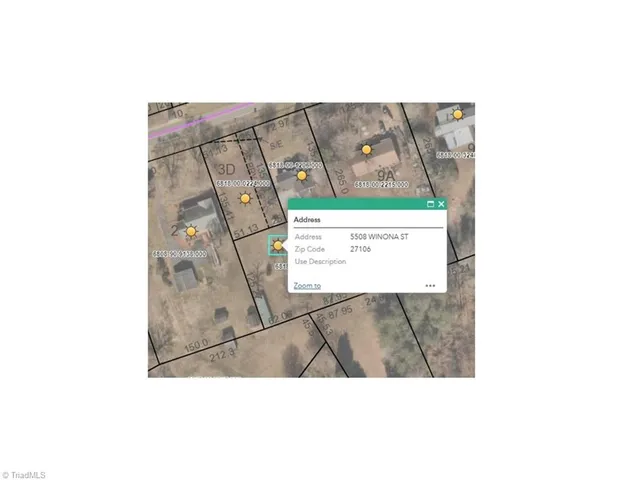Click the 3D lot label on the map
This screenshot has width=622, height=480.
click(226, 168)
